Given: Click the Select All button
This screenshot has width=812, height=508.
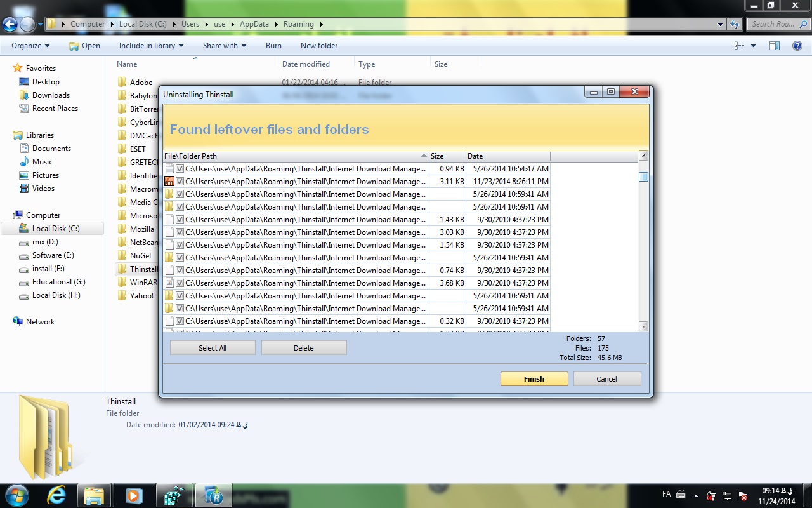Looking at the screenshot, I should click(x=213, y=348).
